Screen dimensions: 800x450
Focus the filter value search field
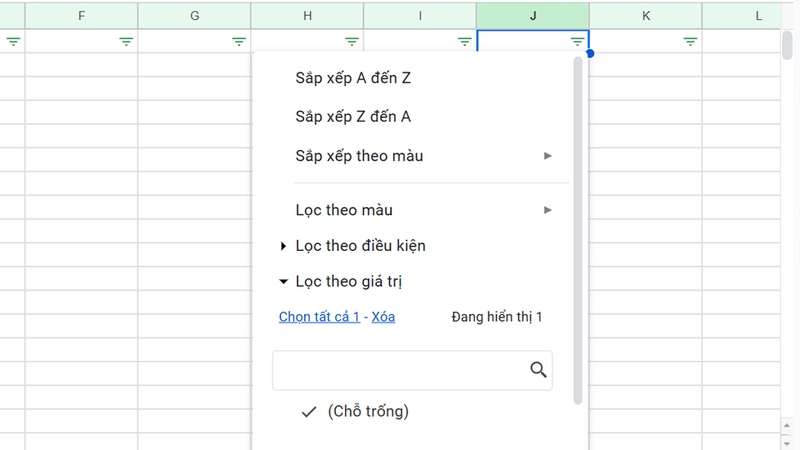click(x=412, y=370)
